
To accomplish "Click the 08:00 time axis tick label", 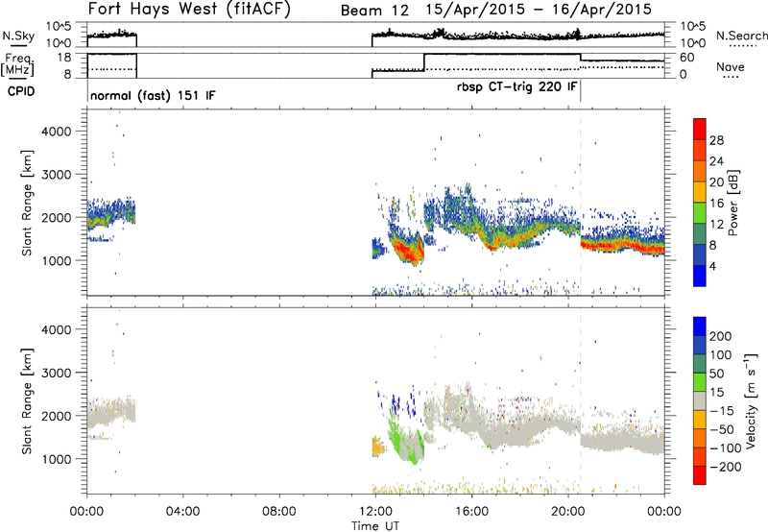I will pos(279,512).
